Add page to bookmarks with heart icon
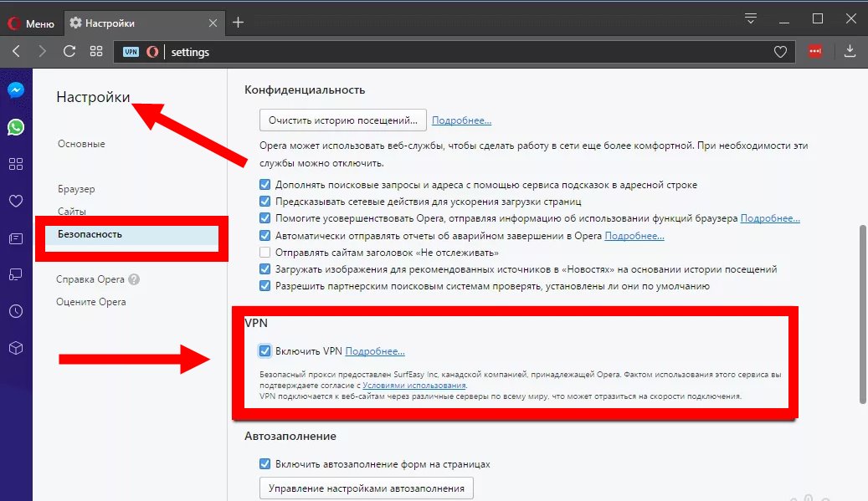 tap(780, 52)
